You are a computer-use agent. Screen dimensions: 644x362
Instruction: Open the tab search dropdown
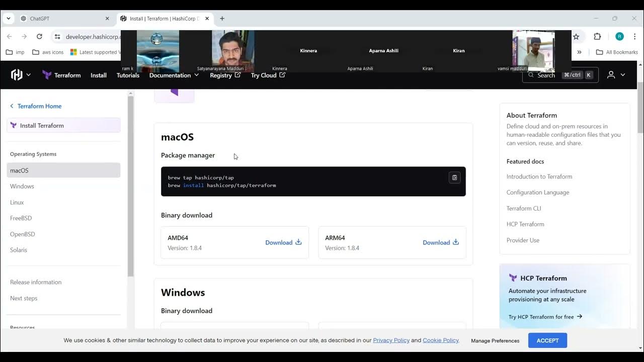[8, 19]
